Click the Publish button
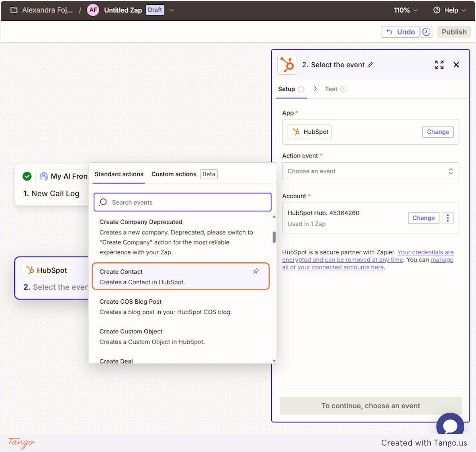 454,32
